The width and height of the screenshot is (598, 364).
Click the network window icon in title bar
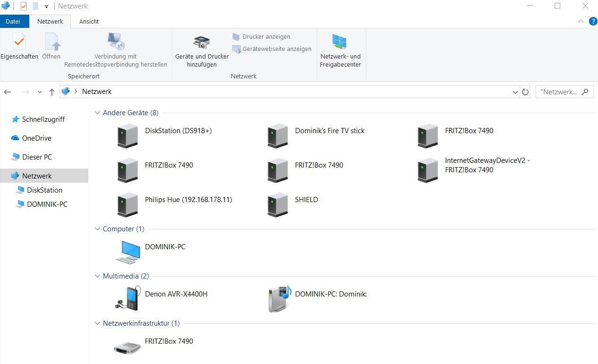(6, 6)
